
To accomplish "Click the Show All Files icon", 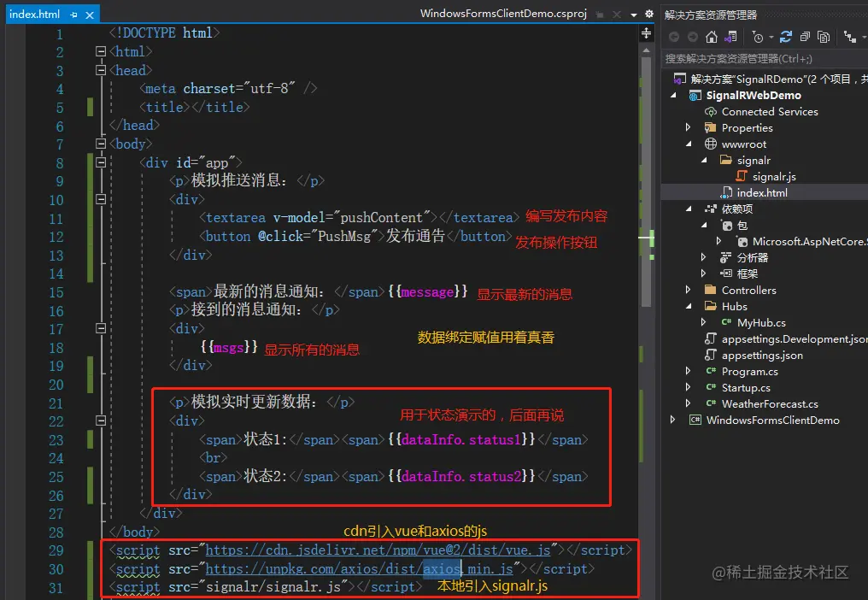I will point(823,38).
